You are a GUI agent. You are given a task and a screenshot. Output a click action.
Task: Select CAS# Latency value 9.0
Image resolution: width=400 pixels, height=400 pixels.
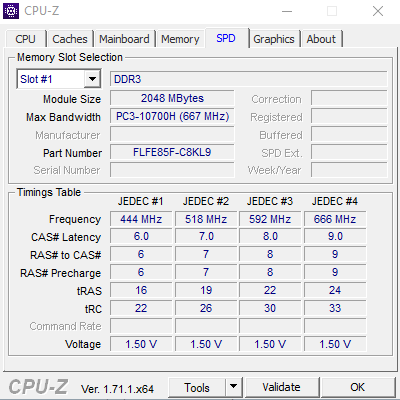pyautogui.click(x=335, y=236)
